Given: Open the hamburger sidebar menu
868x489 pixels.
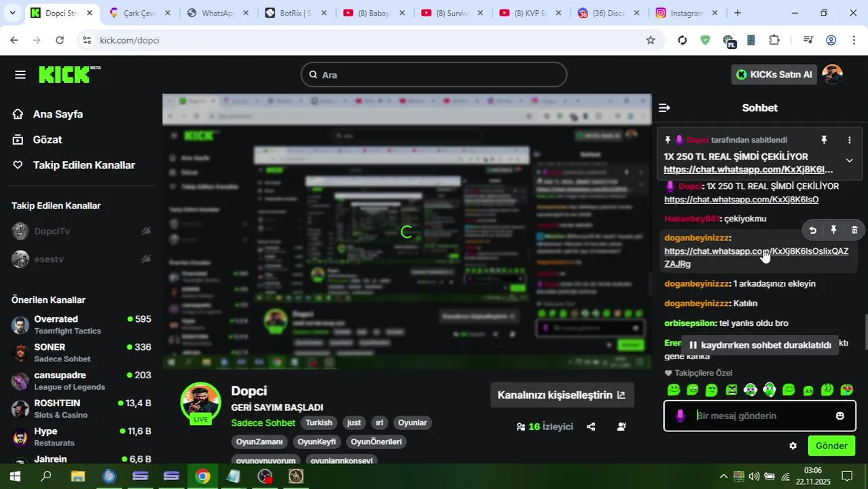Looking at the screenshot, I should point(20,75).
